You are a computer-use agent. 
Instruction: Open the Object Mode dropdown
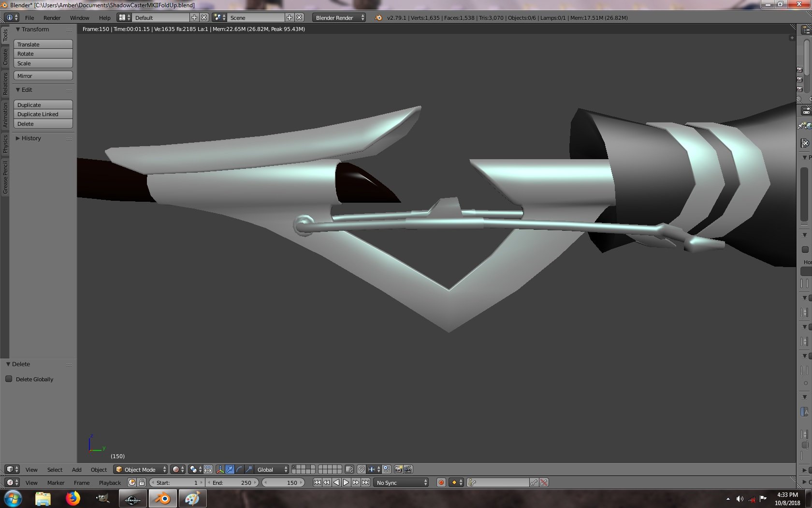tap(141, 469)
